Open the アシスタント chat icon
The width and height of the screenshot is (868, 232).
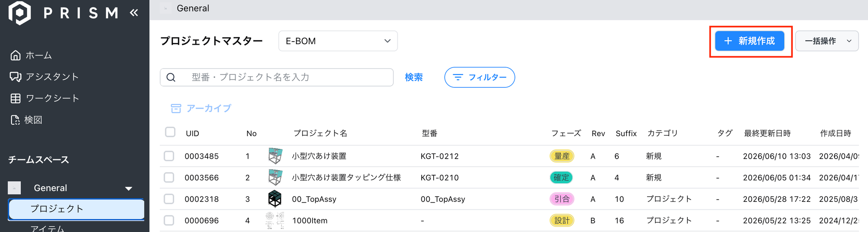(15, 77)
